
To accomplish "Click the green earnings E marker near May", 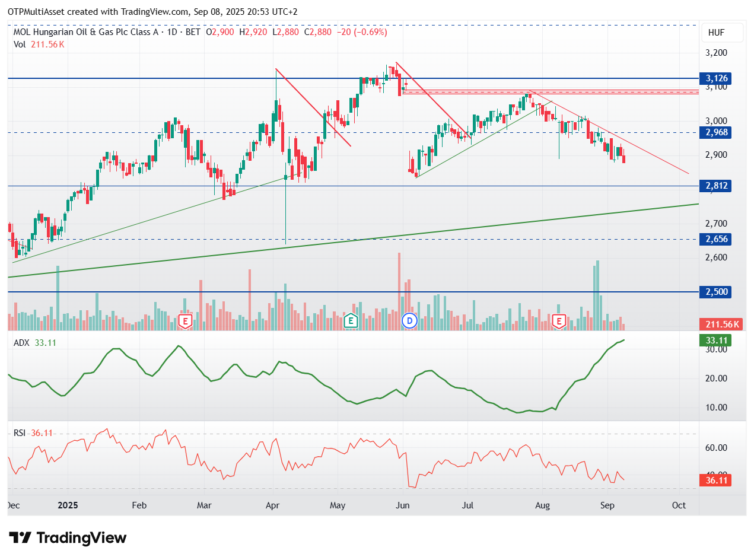I will (351, 322).
